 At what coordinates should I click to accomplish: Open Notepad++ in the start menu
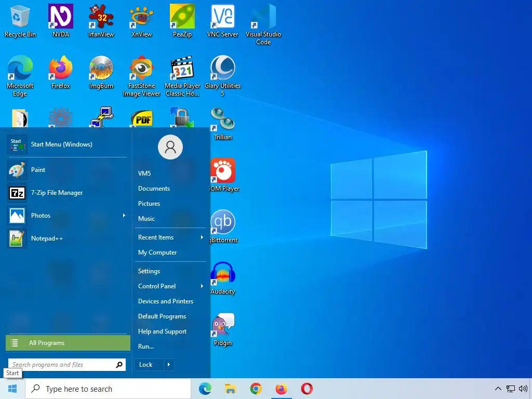coord(67,238)
